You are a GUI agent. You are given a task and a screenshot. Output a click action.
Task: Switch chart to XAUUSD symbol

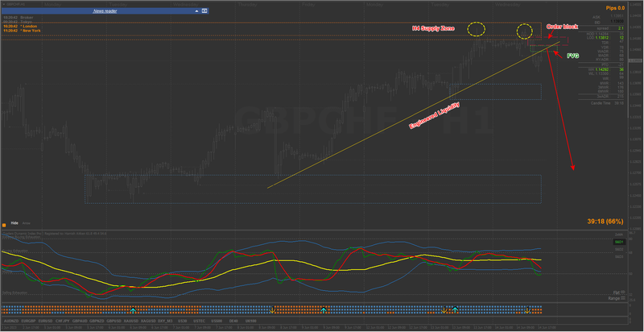coord(131,321)
